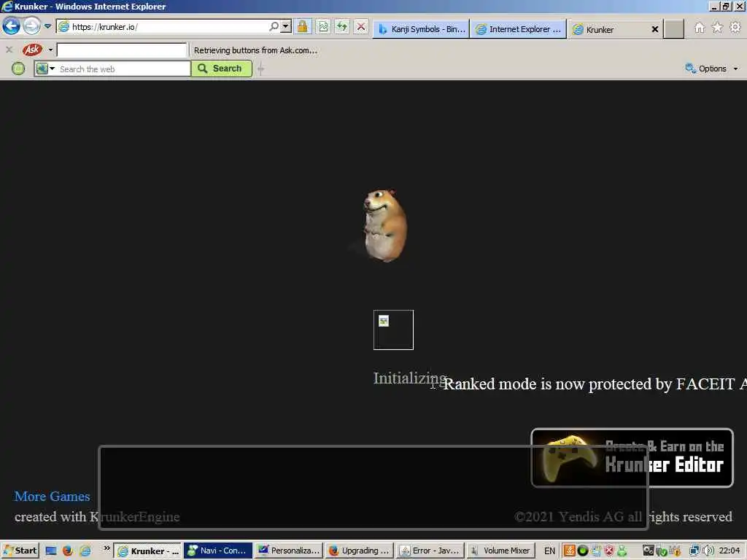Expand the quick launch overflow chevron
The width and height of the screenshot is (747, 560).
tap(107, 548)
